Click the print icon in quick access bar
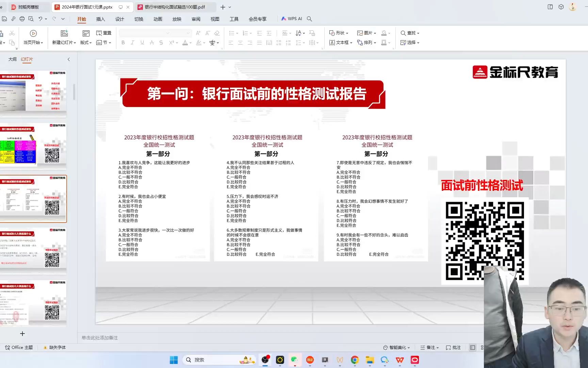588x368 pixels. 22,19
